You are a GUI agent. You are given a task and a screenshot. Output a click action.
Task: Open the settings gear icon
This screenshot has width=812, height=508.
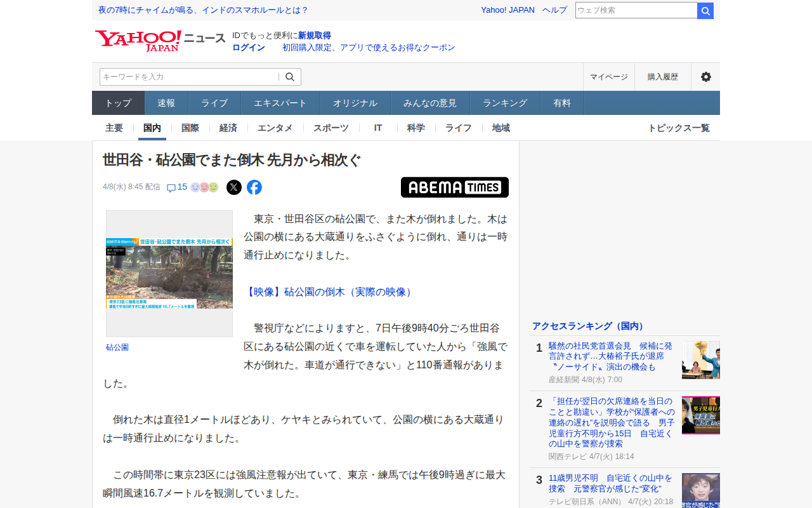point(705,77)
